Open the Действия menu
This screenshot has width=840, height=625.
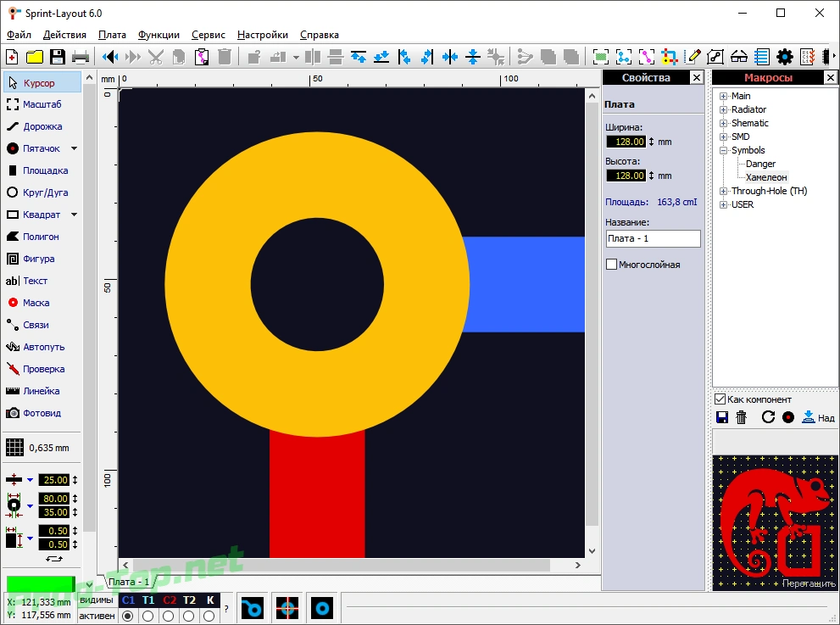pos(64,35)
